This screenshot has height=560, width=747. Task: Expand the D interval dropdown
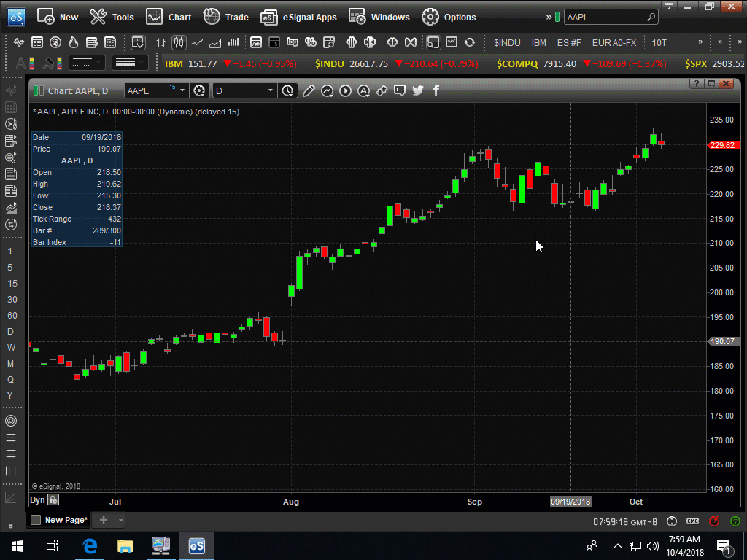click(x=270, y=90)
